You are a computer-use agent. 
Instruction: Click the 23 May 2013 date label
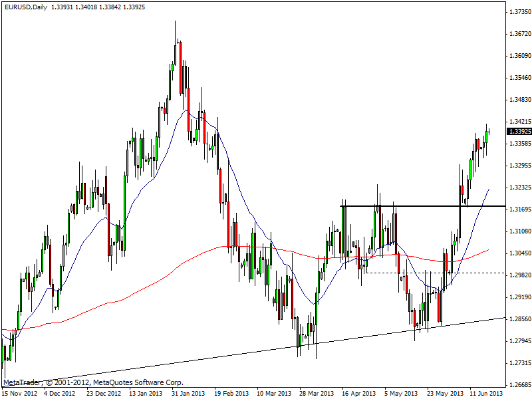click(444, 393)
